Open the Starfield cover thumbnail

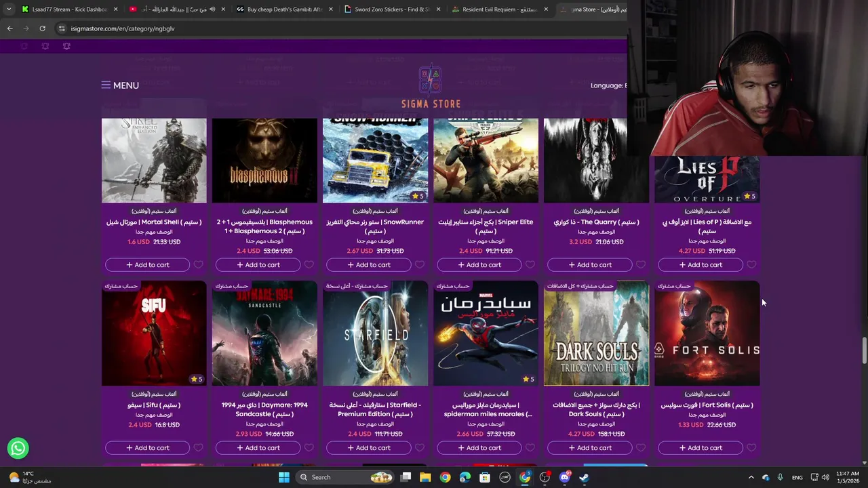(x=375, y=333)
